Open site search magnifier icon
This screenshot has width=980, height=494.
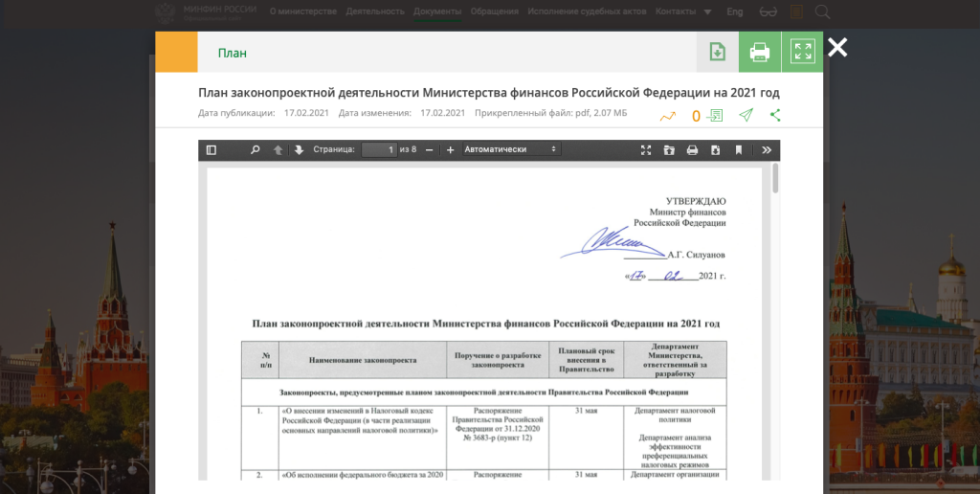(x=822, y=11)
